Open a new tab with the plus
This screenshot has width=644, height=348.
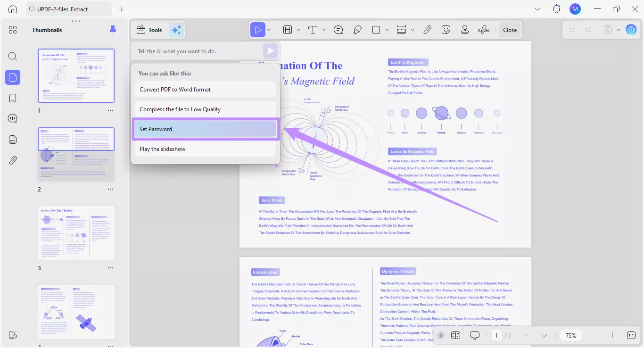[122, 9]
